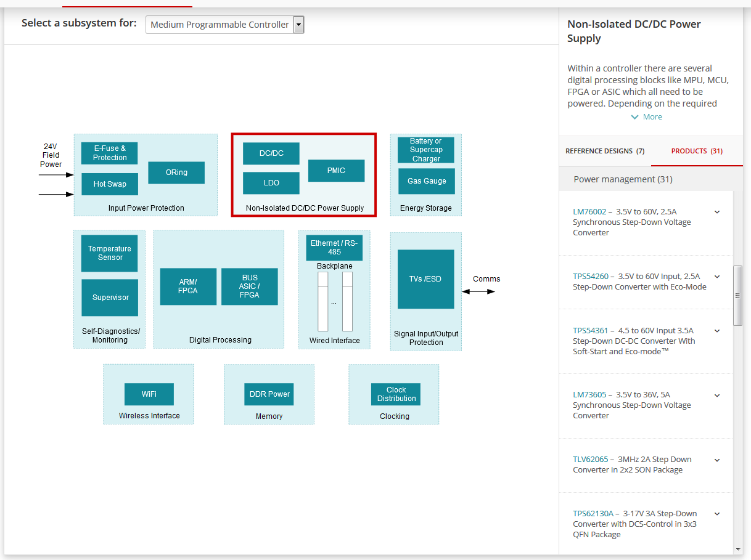Image resolution: width=751 pixels, height=560 pixels.
Task: Open the TPS54361 product link
Action: [590, 330]
